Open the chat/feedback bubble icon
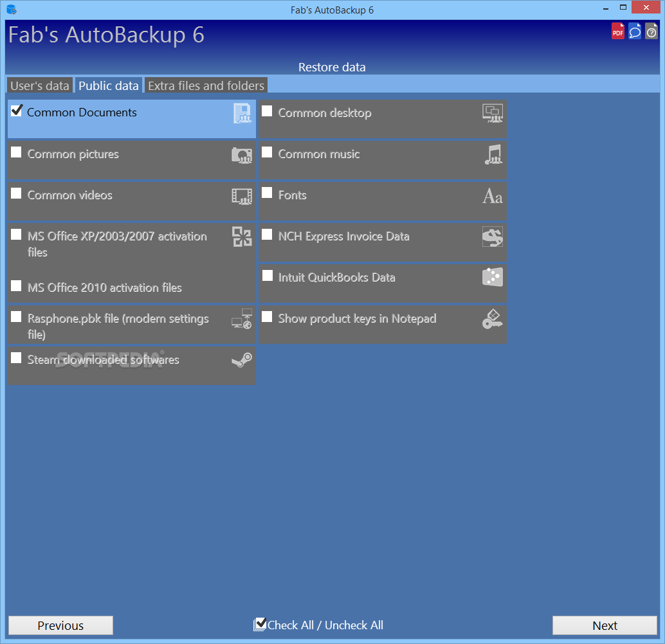Screen dimensions: 665x644 pos(635,31)
